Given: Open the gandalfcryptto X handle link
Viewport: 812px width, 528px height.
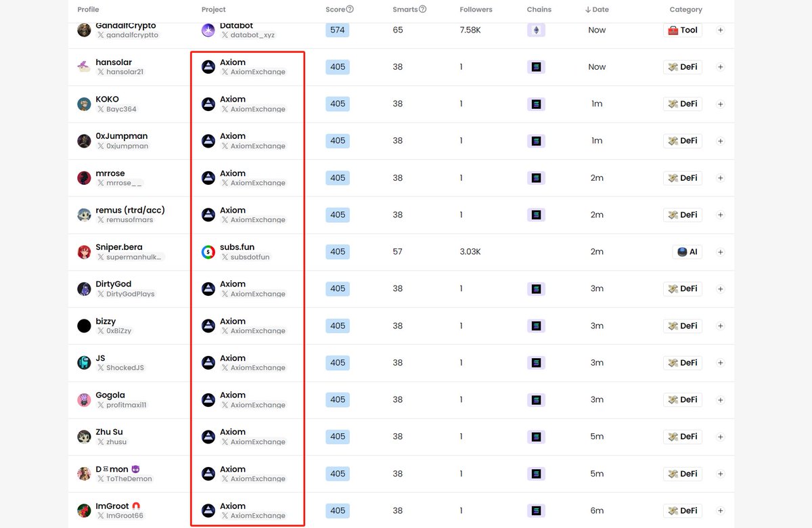Looking at the screenshot, I should pyautogui.click(x=127, y=35).
